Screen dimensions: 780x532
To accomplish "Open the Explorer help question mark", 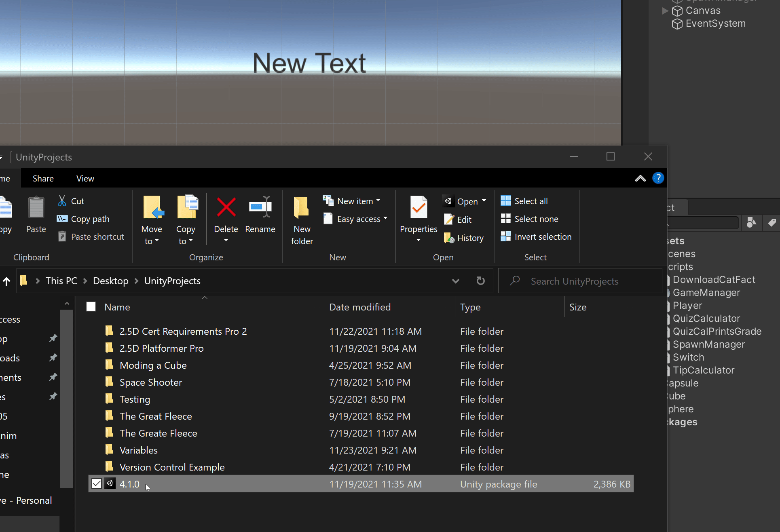I will [658, 178].
